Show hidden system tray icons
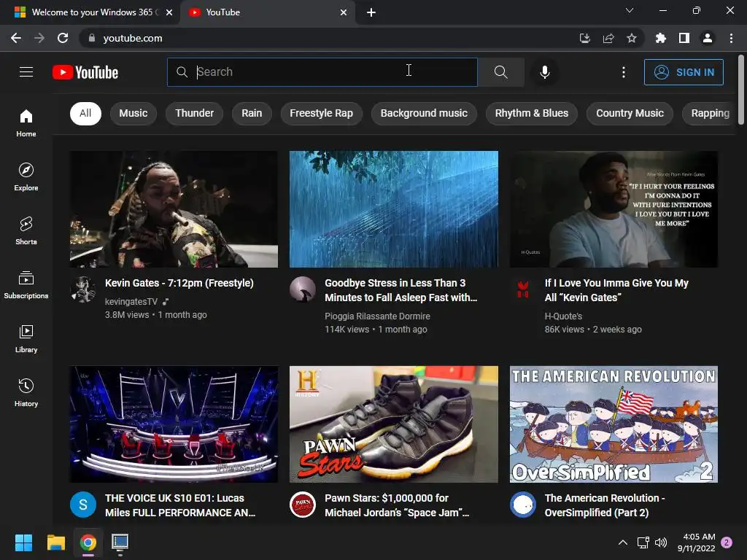Screen dimensions: 747x560 623,542
